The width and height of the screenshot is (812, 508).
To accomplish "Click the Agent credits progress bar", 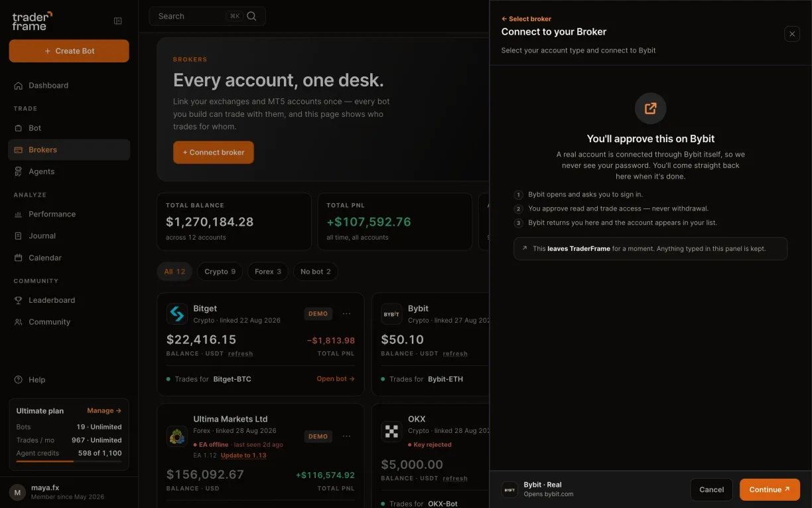I will (x=69, y=462).
